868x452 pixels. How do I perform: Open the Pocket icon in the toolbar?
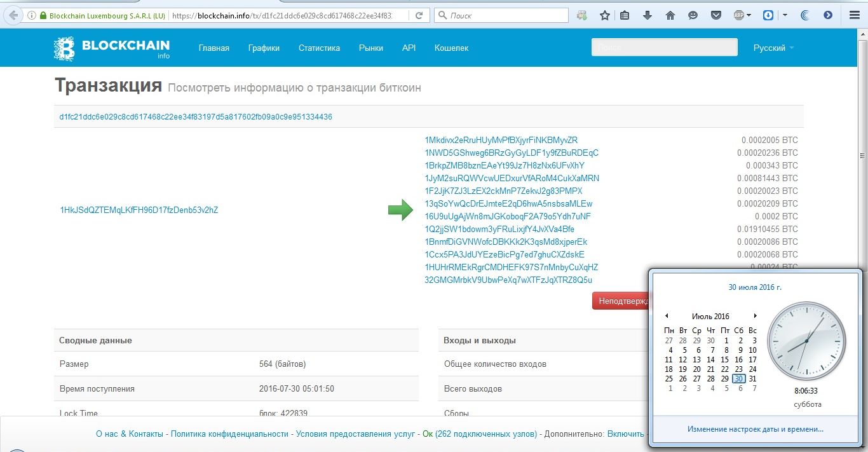pos(715,15)
